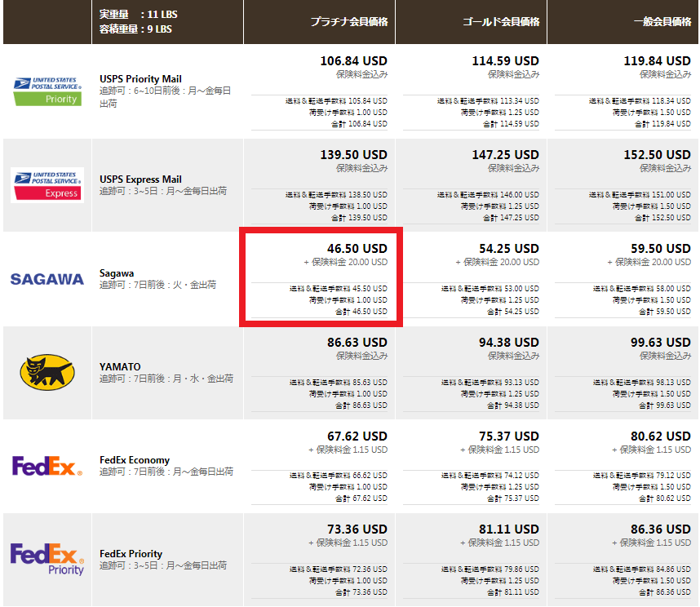Click the FedEx Priority service name
The height and width of the screenshot is (607, 700).
pyautogui.click(x=131, y=554)
